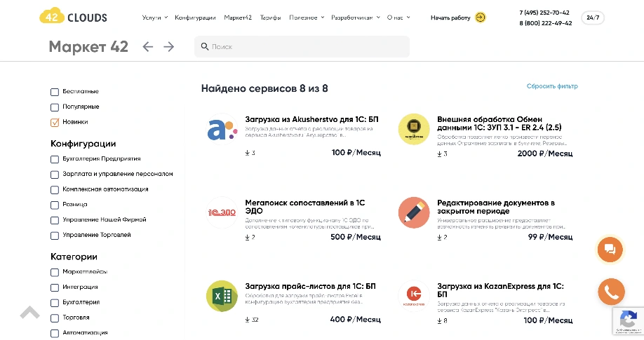Click the Excel price-list service icon

222,296
